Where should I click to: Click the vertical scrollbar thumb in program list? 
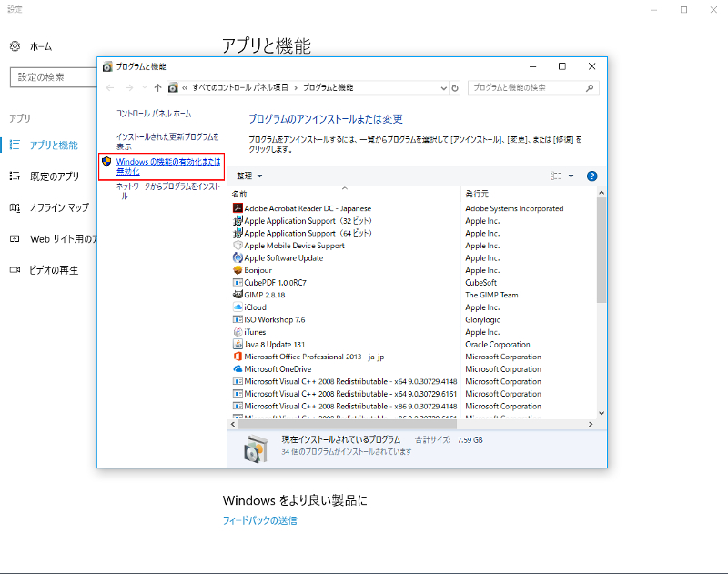[602, 250]
